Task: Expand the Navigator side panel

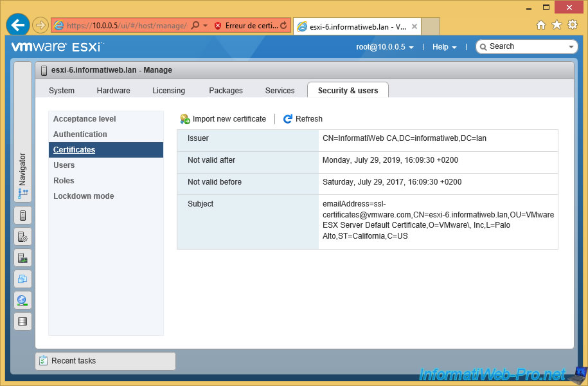Action: pyautogui.click(x=22, y=132)
